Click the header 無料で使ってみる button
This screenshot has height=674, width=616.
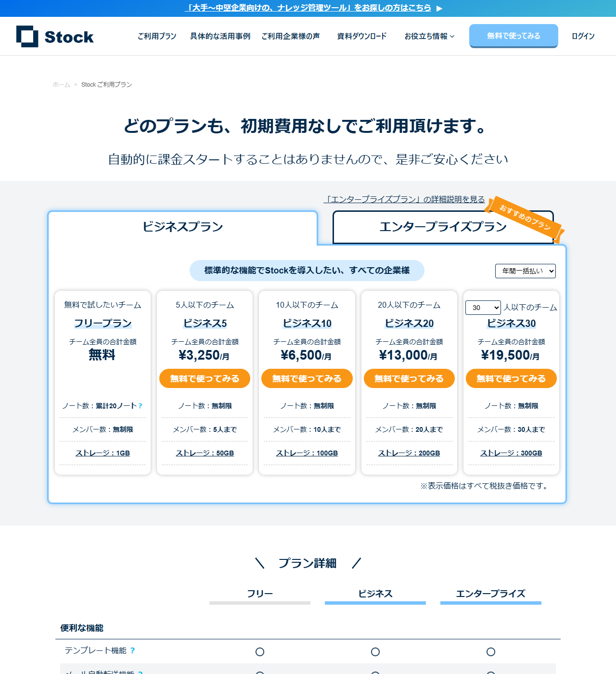pyautogui.click(x=513, y=36)
